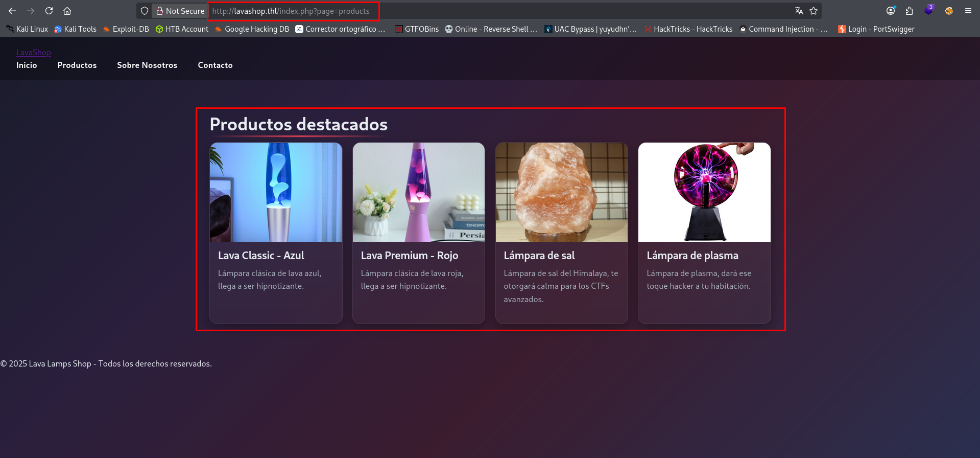The height and width of the screenshot is (458, 980).
Task: Open the Exploit-DB bookmark
Action: click(126, 29)
